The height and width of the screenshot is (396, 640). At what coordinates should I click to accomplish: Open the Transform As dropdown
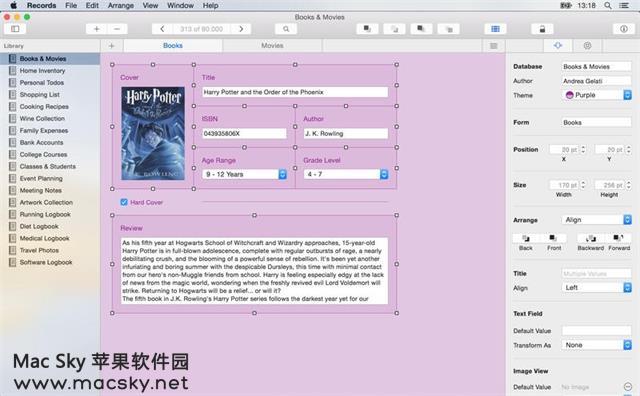click(x=597, y=345)
